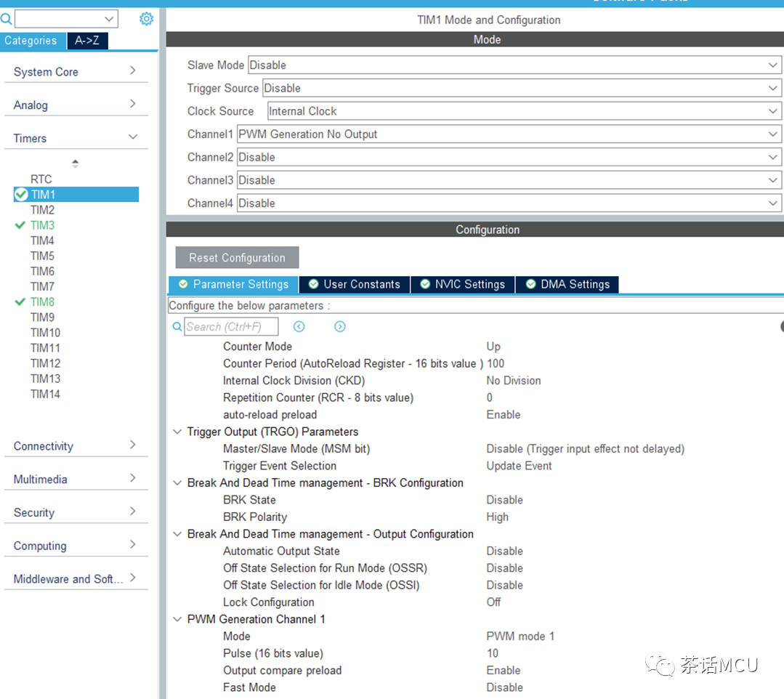Click the previous search result arrow icon

(x=299, y=327)
